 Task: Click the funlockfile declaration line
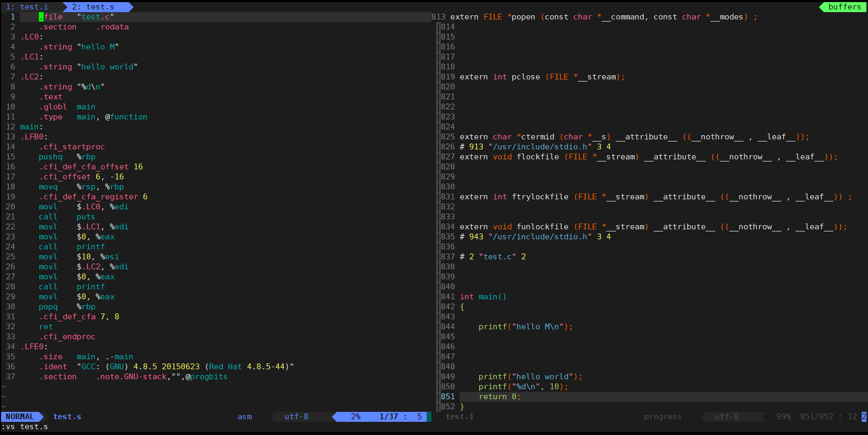(x=654, y=227)
